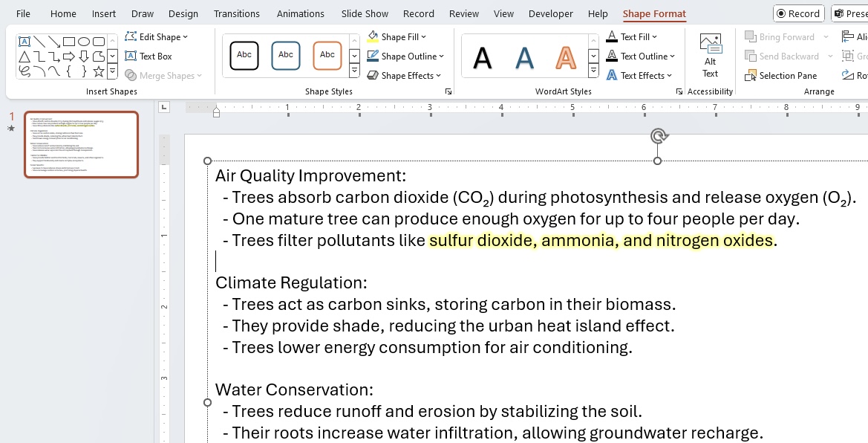Switch to the Insert tab
Image resolution: width=868 pixels, height=443 pixels.
tap(103, 13)
